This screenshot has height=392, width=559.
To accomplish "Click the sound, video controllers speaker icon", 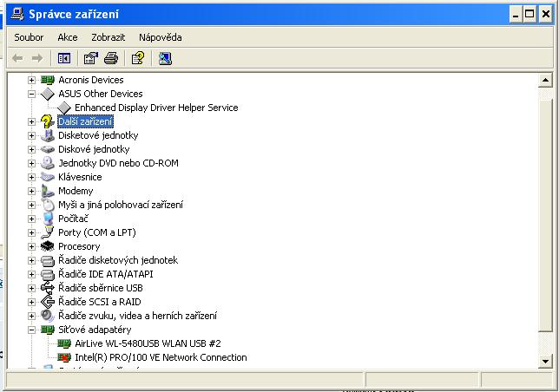I will coord(47,316).
